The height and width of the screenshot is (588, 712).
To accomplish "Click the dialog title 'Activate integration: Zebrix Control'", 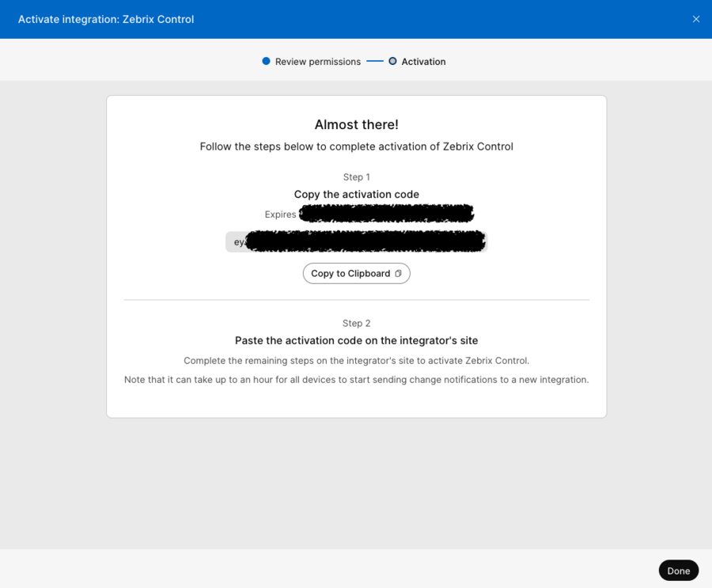I will pos(106,19).
